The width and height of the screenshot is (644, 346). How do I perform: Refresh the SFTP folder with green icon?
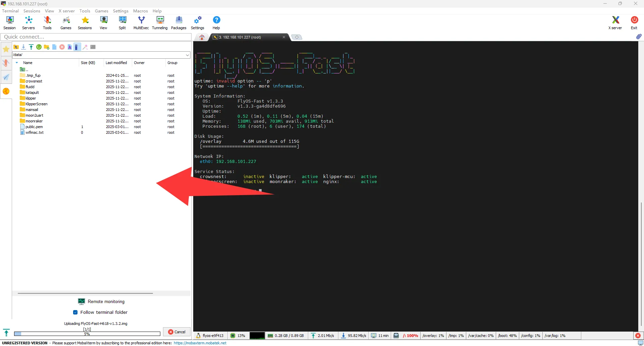click(39, 47)
